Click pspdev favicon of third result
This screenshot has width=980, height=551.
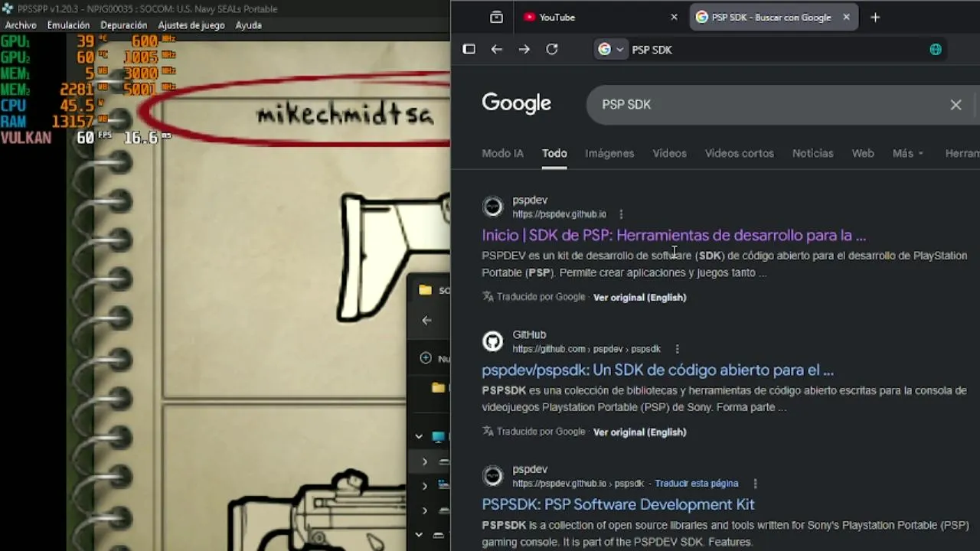pyautogui.click(x=492, y=476)
